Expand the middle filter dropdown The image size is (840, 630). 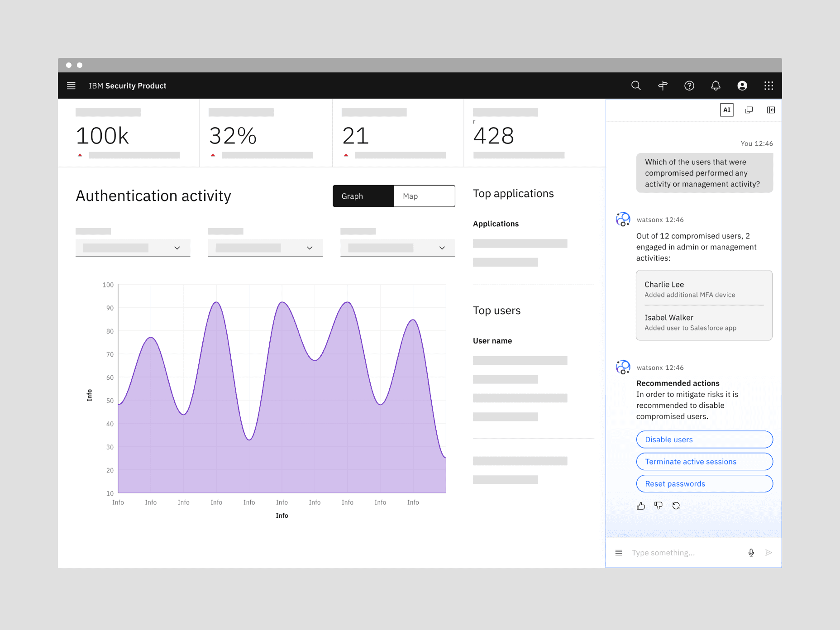[265, 248]
